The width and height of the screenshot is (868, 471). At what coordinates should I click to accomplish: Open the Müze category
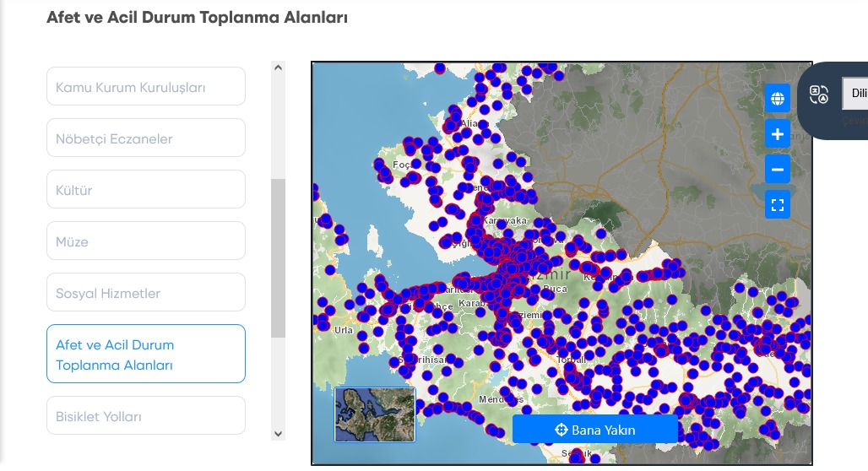(146, 241)
